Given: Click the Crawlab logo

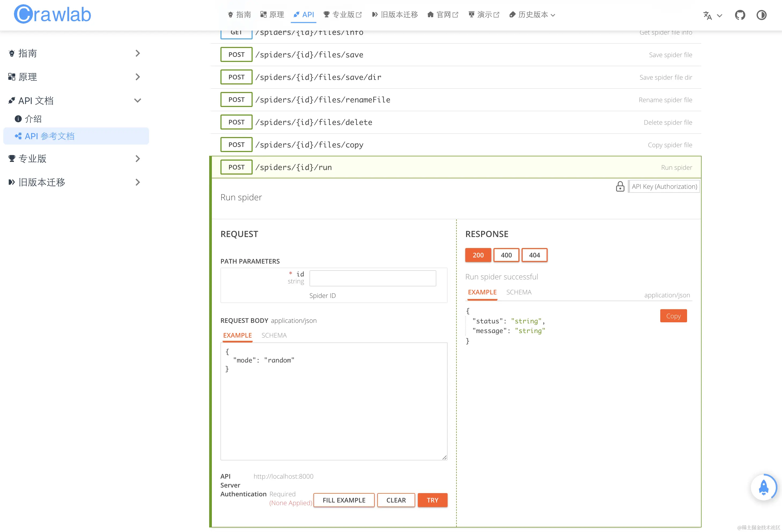Looking at the screenshot, I should (x=53, y=14).
